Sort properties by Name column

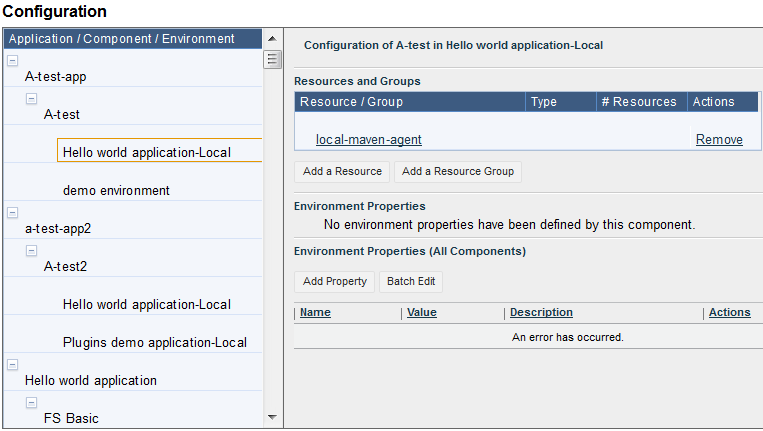(315, 313)
